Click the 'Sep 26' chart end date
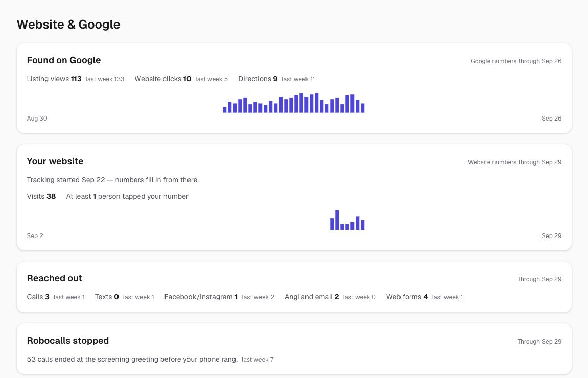This screenshot has height=378, width=588. [x=551, y=119]
